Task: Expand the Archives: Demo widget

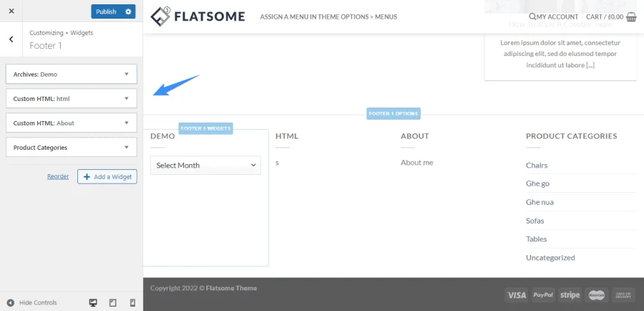Action: pos(72,74)
